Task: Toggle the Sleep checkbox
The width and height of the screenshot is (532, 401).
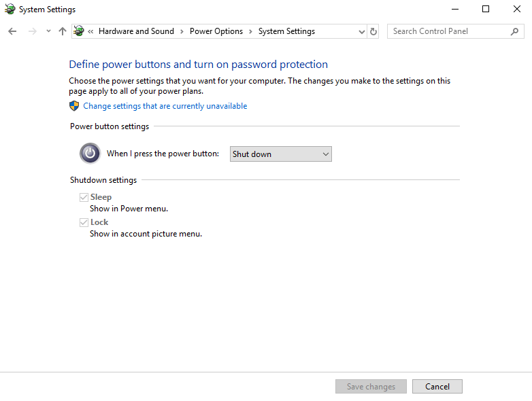Action: (x=84, y=197)
